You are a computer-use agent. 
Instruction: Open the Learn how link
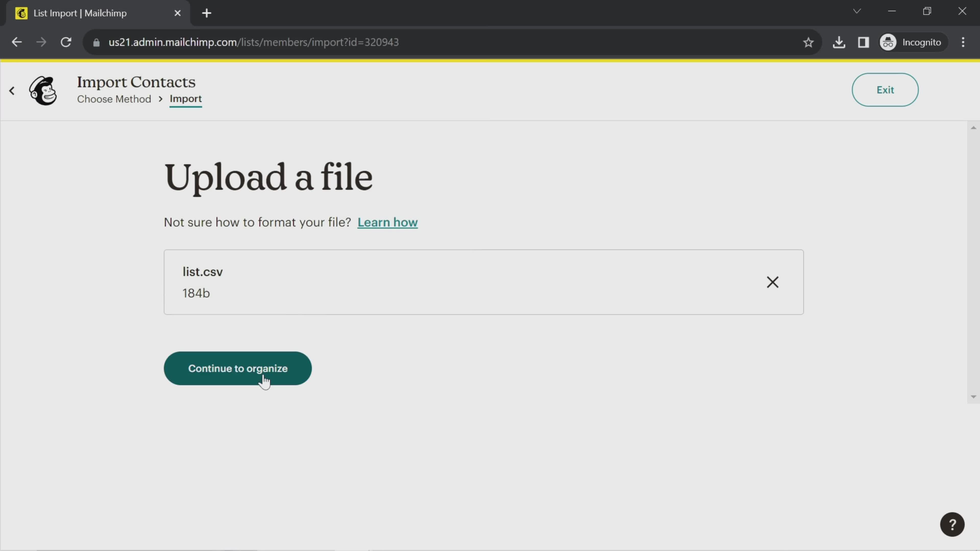click(387, 222)
